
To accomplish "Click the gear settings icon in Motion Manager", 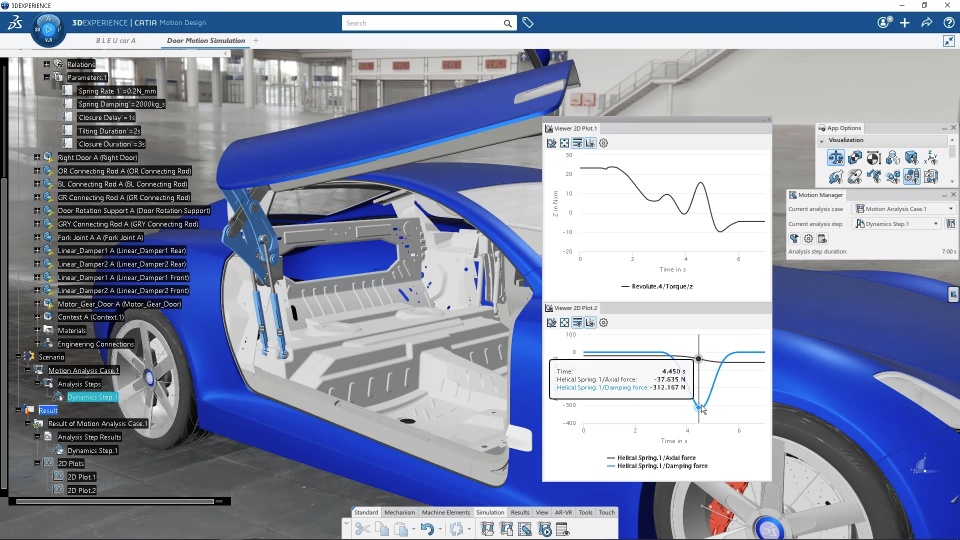I will pos(808,239).
